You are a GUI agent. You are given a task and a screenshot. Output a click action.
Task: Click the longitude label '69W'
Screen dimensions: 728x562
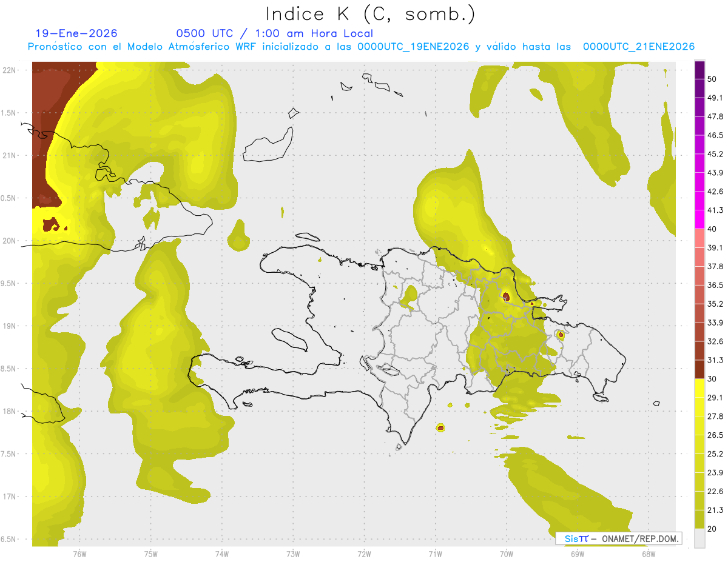578,554
